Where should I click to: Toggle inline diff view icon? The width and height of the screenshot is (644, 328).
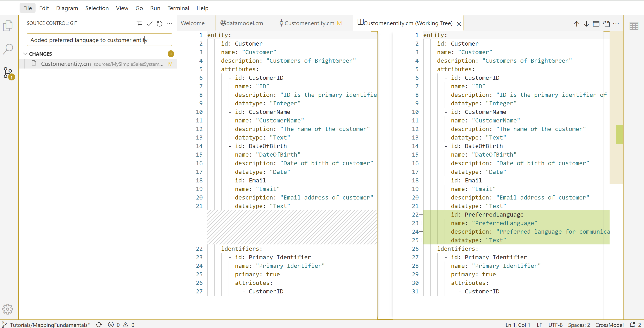[x=596, y=24]
